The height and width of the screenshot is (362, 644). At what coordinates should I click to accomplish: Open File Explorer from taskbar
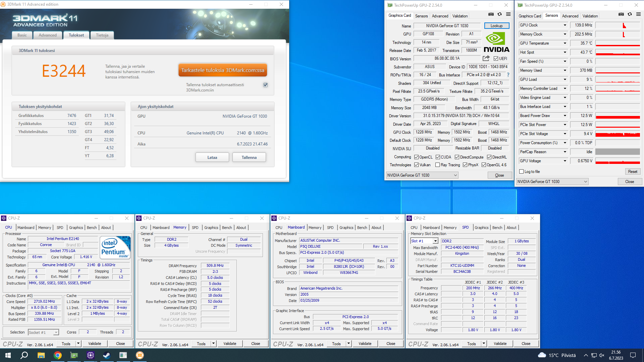point(41,355)
